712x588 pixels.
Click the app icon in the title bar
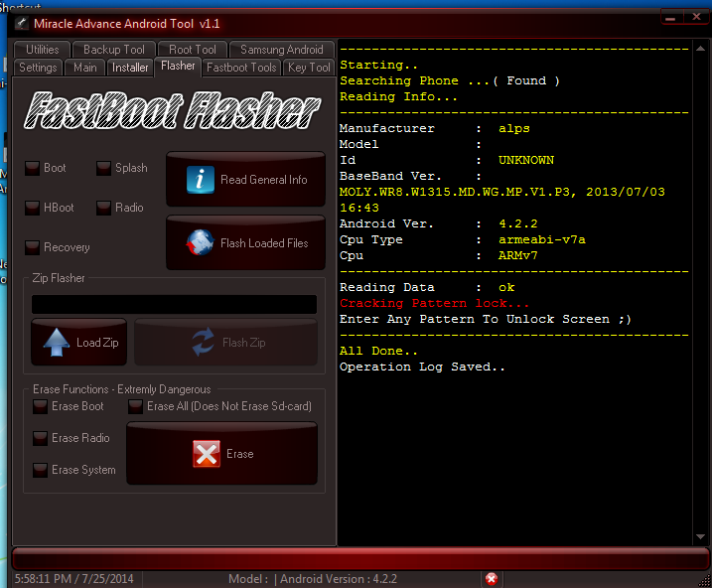[x=22, y=23]
